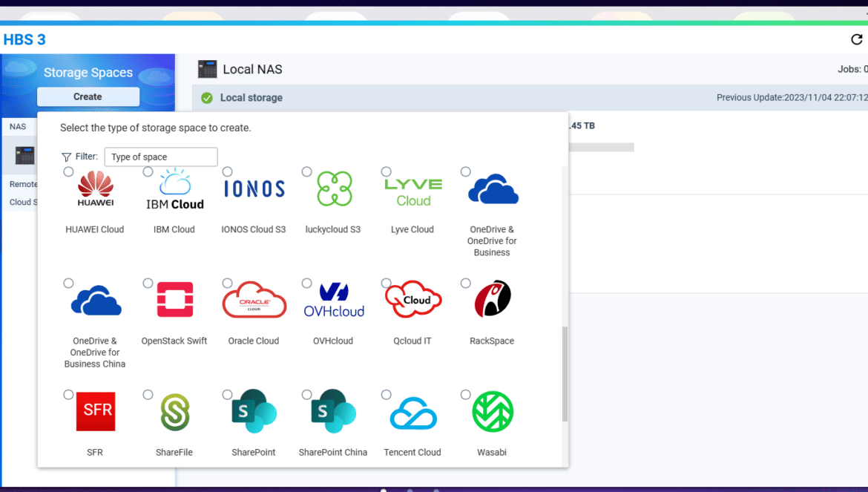Select the NAS device icon in the sidebar
Viewport: 868px width, 492px height.
point(25,156)
